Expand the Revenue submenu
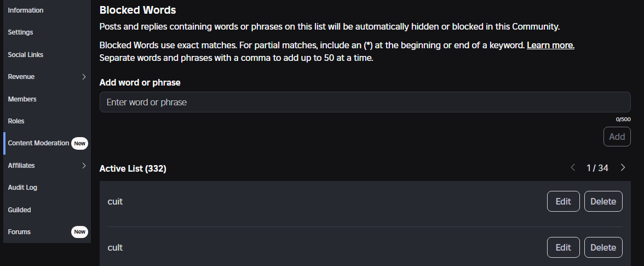The image size is (644, 266). tap(84, 77)
